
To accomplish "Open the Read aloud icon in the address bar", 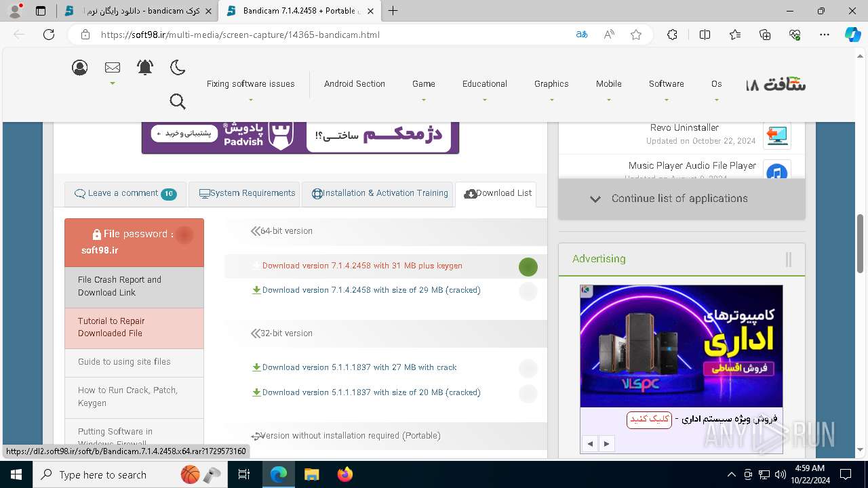I will pos(609,35).
